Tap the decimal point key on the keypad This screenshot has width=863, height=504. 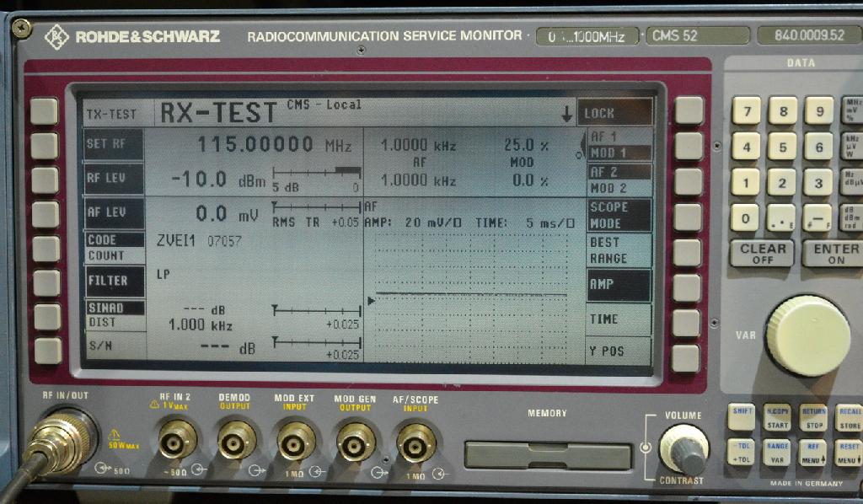[x=781, y=218]
